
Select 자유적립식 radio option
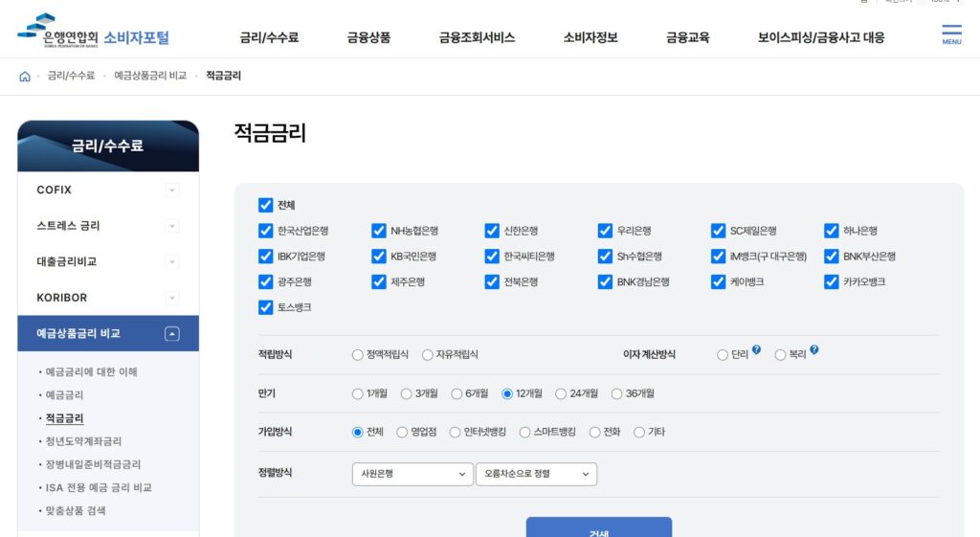pyautogui.click(x=428, y=355)
